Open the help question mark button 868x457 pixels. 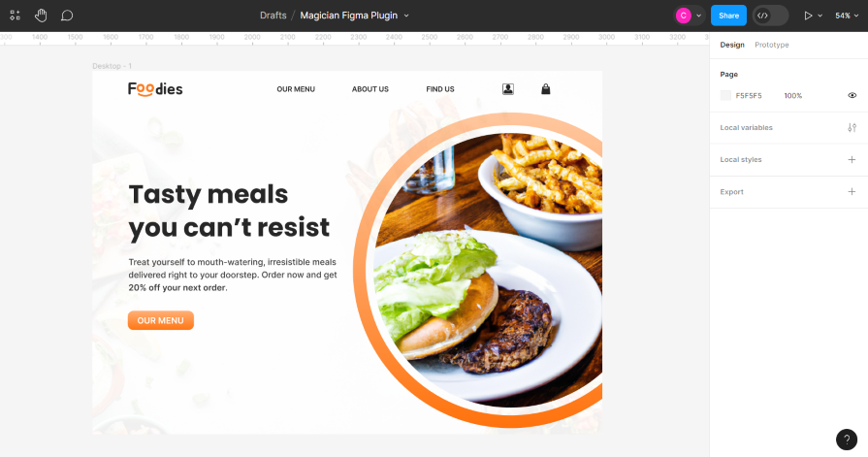click(847, 440)
